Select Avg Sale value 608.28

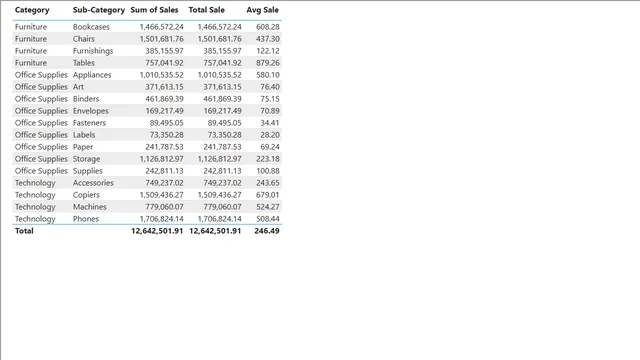click(x=268, y=27)
